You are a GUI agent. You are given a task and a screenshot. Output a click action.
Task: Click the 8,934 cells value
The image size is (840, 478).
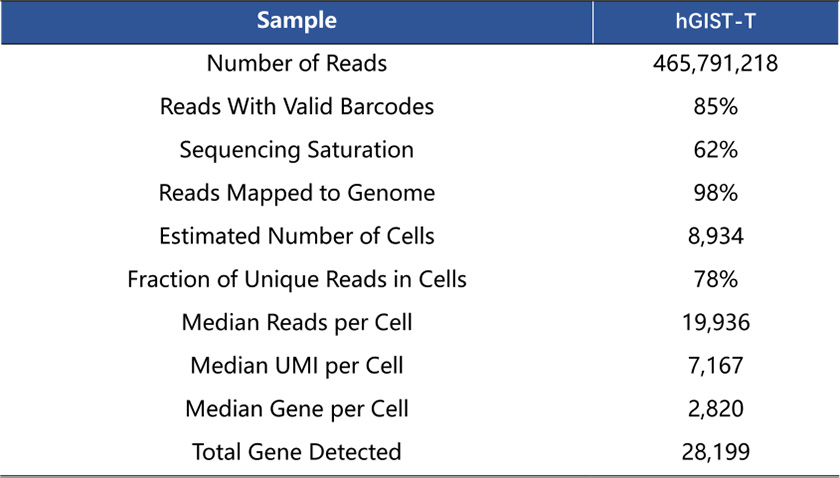(715, 236)
